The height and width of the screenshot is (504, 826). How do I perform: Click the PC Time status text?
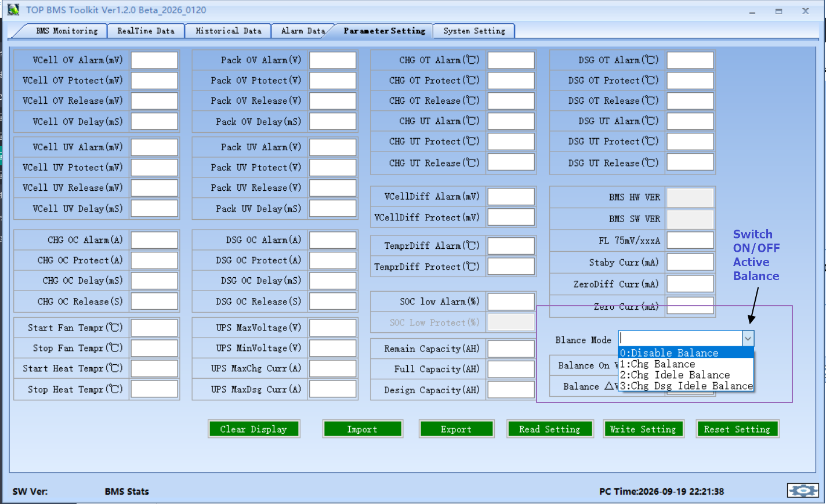[x=661, y=491]
